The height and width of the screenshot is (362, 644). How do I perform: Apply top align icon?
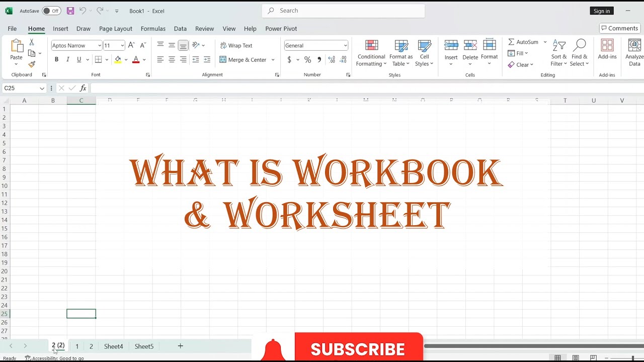pos(160,45)
